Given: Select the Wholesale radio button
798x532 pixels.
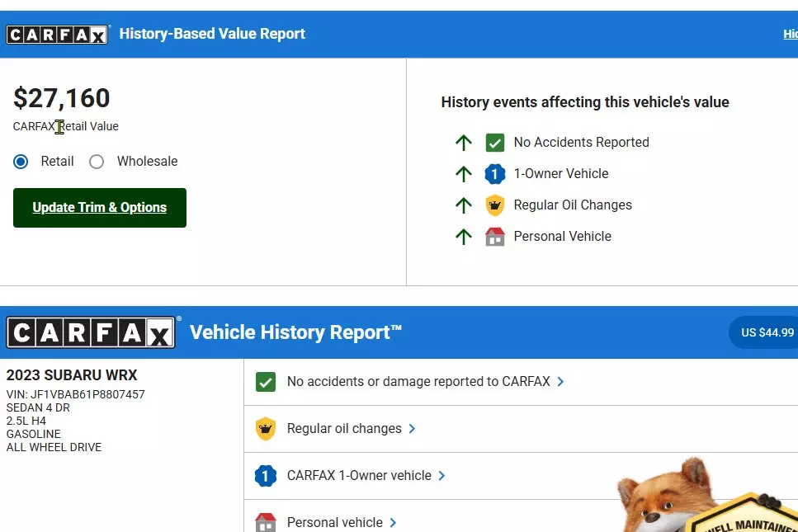Looking at the screenshot, I should [x=97, y=162].
